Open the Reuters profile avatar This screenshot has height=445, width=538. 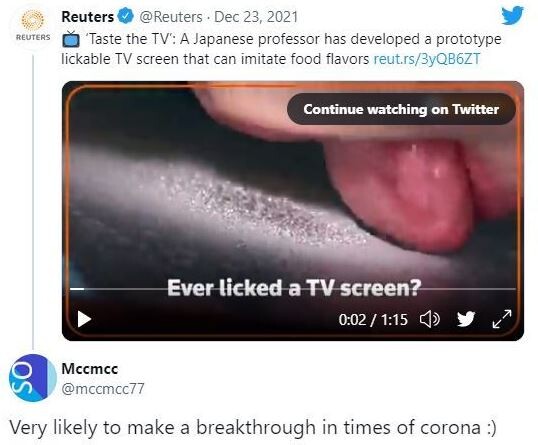point(33,26)
